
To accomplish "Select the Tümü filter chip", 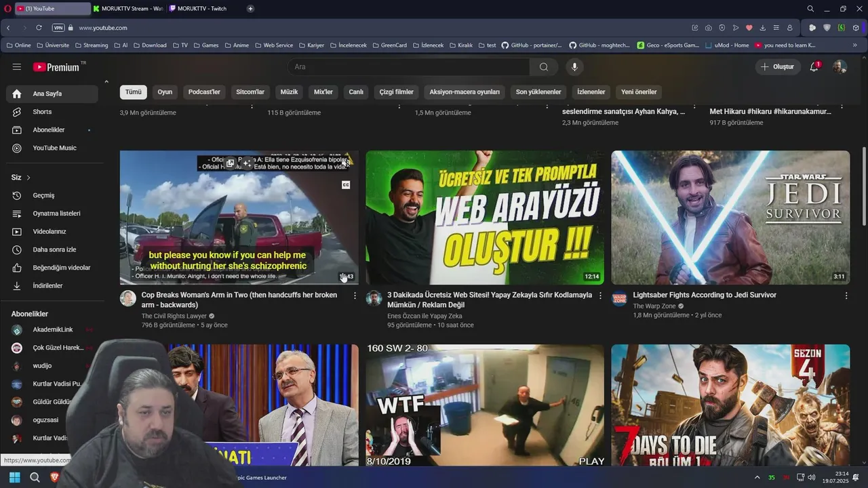I will pyautogui.click(x=134, y=92).
